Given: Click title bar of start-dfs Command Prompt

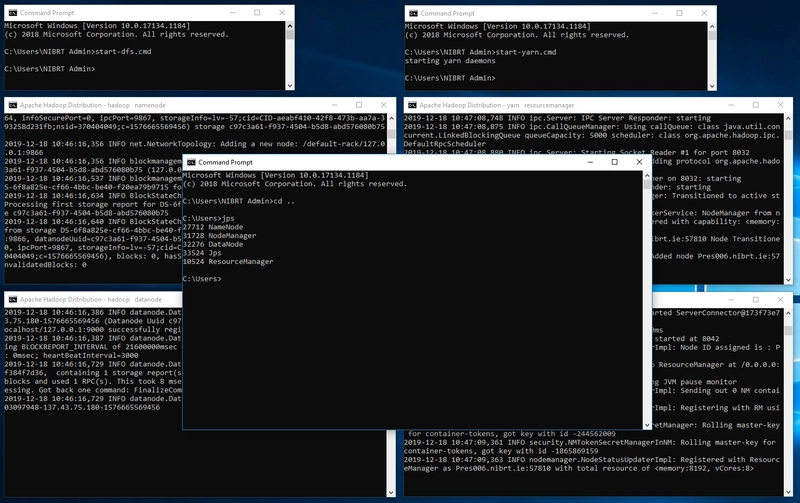Looking at the screenshot, I should pyautogui.click(x=150, y=12).
